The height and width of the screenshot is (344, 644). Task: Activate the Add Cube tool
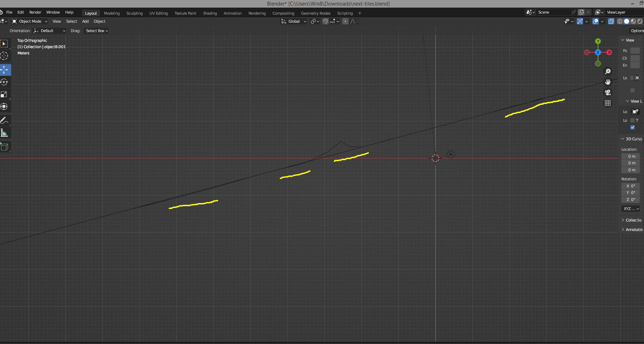(5, 147)
